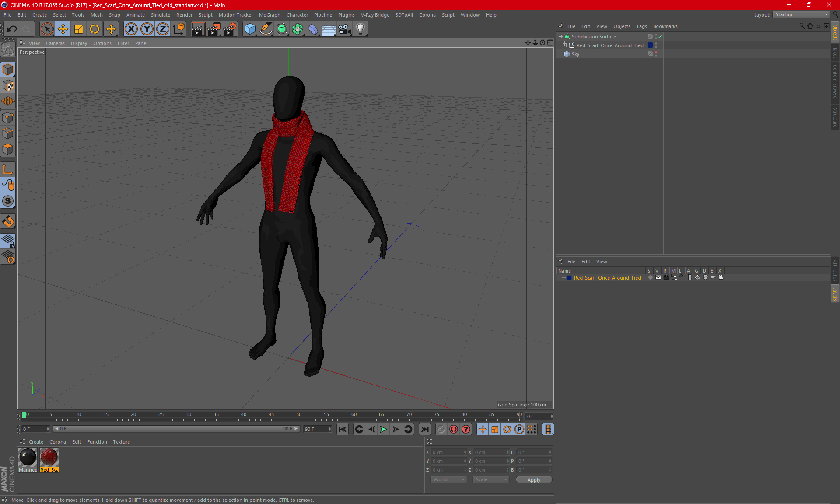The image size is (840, 504).
Task: Select the Red_Scarf material thumbnail
Action: point(49,457)
